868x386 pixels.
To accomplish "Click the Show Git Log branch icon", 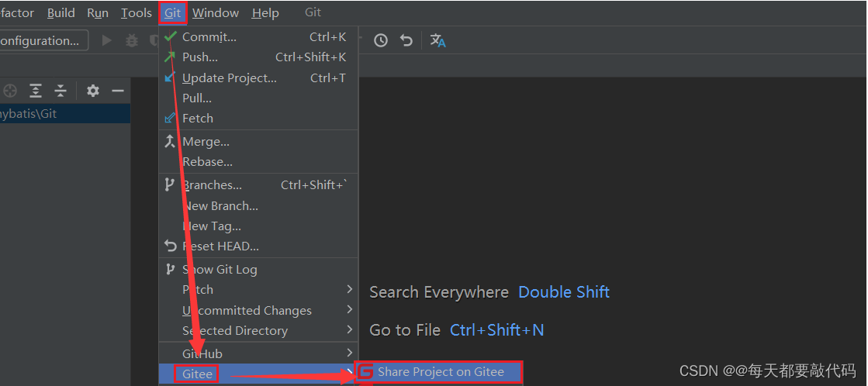I will (169, 269).
